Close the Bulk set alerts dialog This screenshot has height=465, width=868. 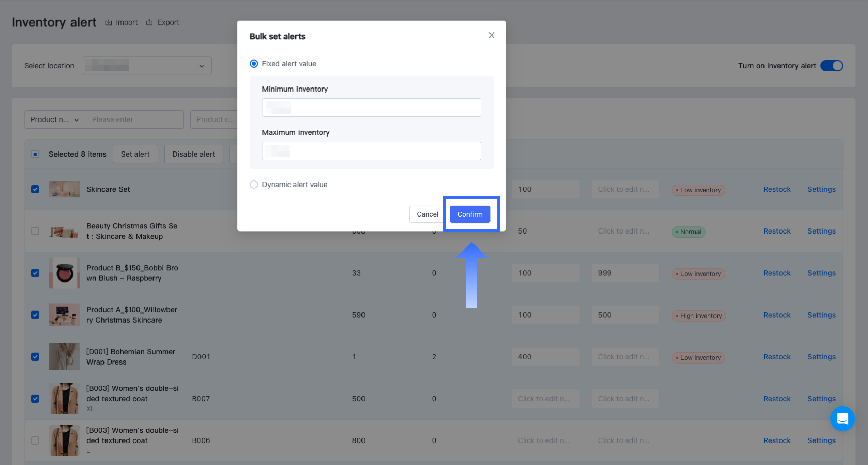click(x=491, y=35)
